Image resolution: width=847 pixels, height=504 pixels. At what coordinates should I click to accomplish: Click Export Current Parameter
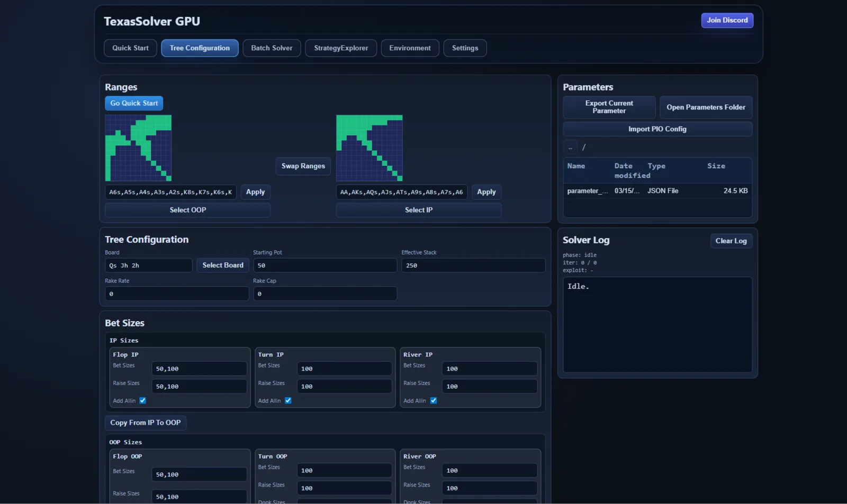609,107
